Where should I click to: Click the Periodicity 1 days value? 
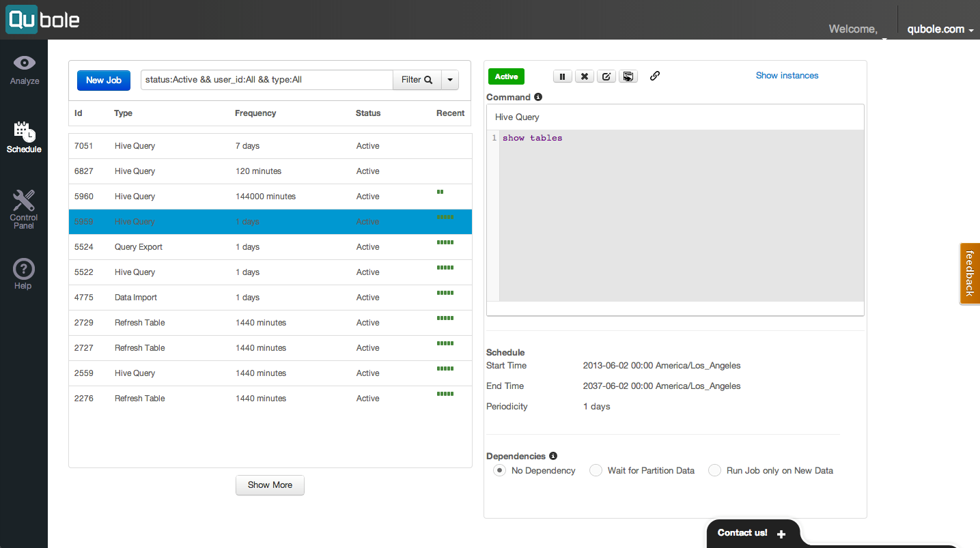click(597, 407)
